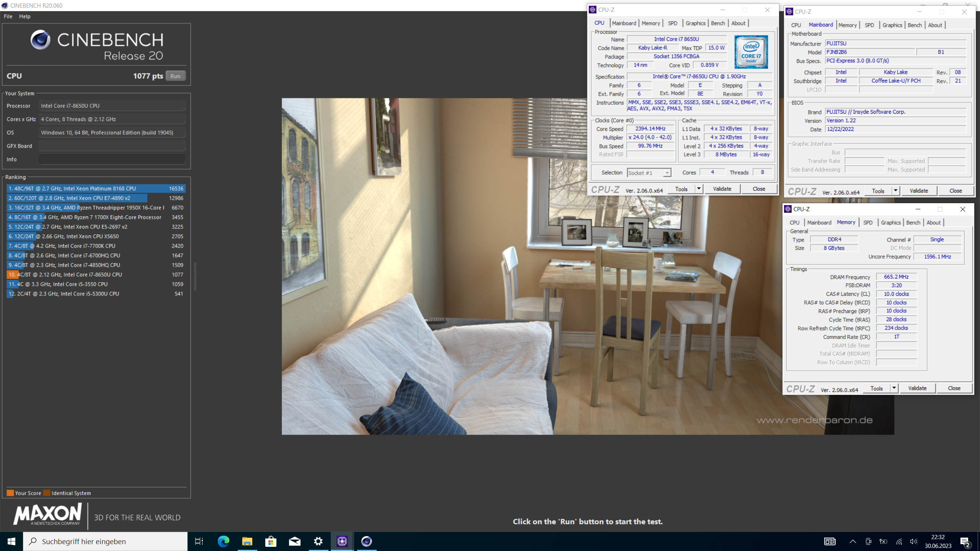Click the Windows taskbar search box
This screenshot has height=551, width=980.
(x=106, y=541)
